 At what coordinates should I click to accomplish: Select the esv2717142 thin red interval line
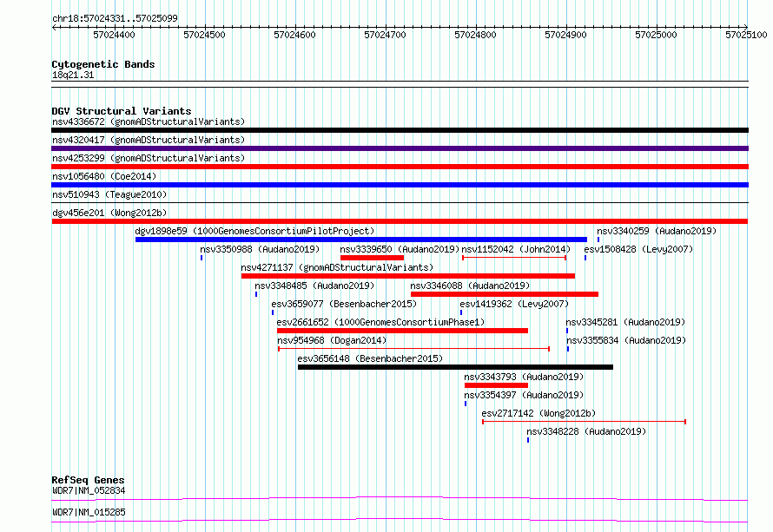click(585, 422)
